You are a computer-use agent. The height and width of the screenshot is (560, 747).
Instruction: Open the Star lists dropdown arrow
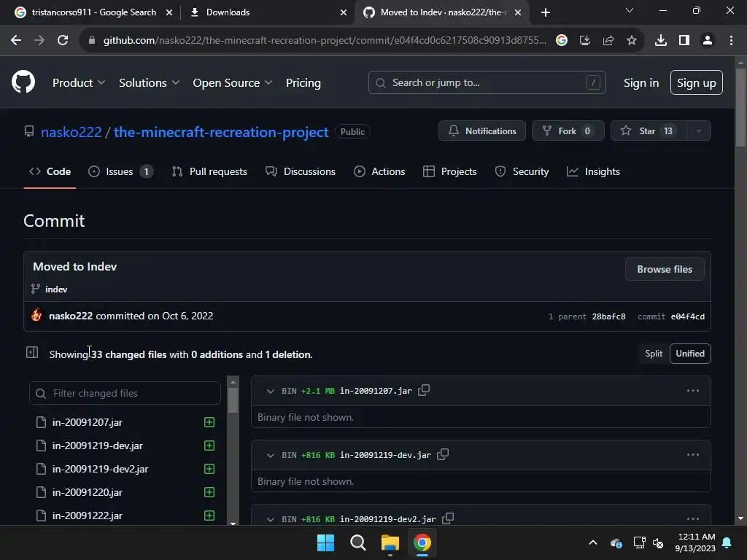tap(698, 131)
